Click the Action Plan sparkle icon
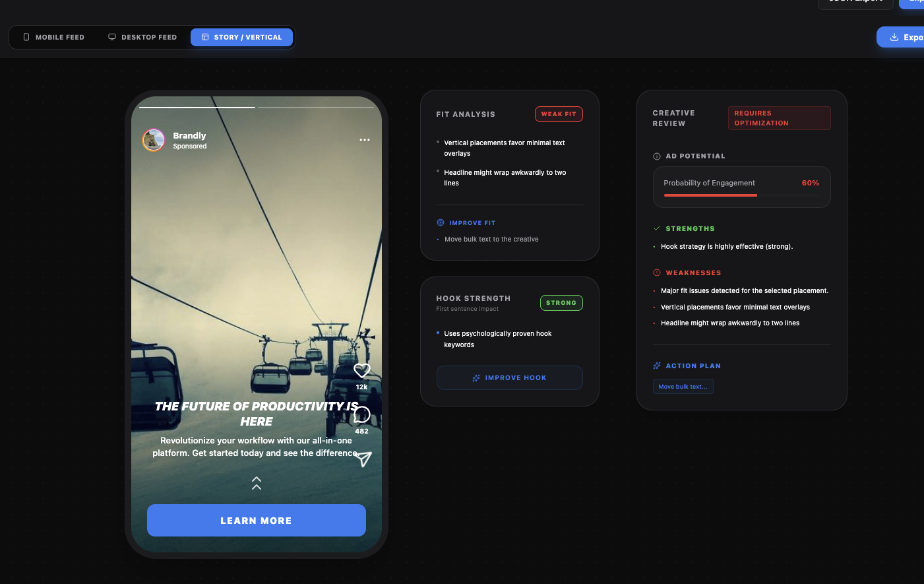 tap(657, 366)
